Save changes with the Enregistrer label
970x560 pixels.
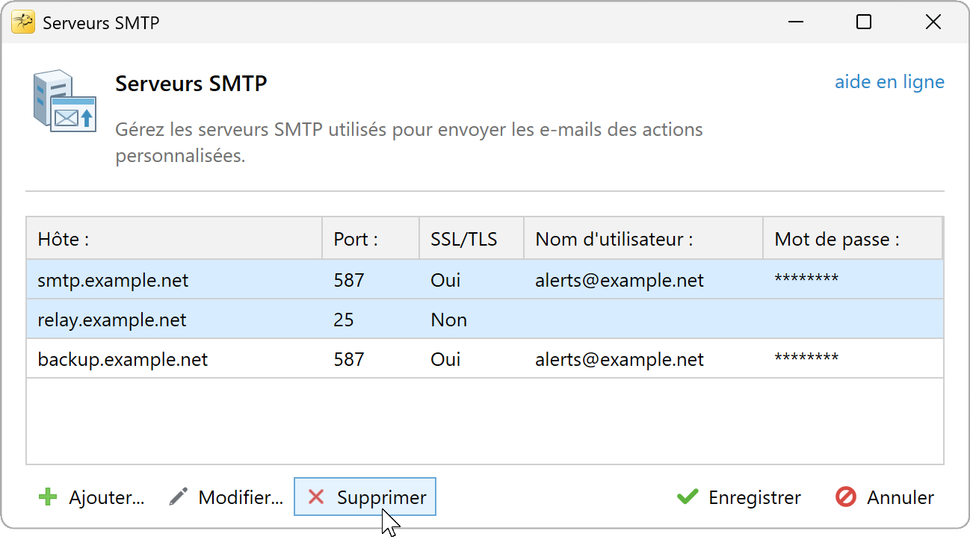coord(755,498)
